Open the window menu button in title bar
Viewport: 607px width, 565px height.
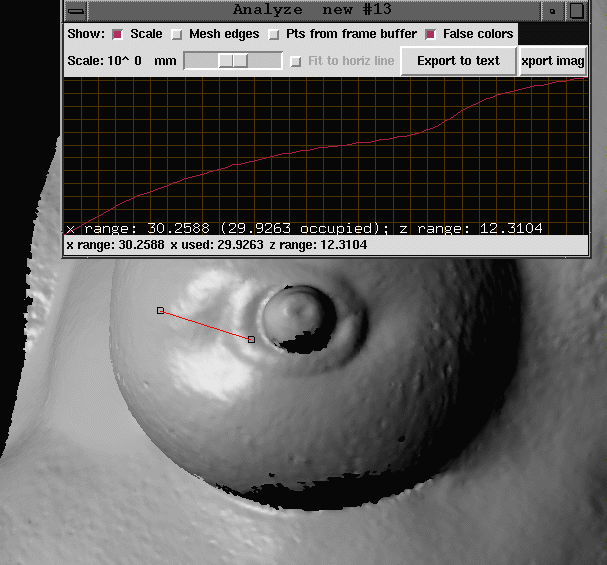click(76, 10)
